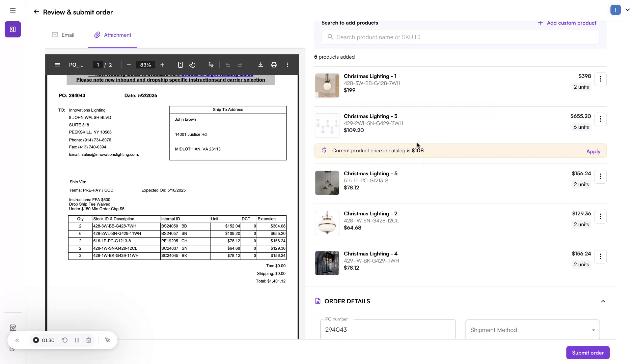Open the Shipment Method dropdown
The image size is (635, 364).
pos(532,330)
